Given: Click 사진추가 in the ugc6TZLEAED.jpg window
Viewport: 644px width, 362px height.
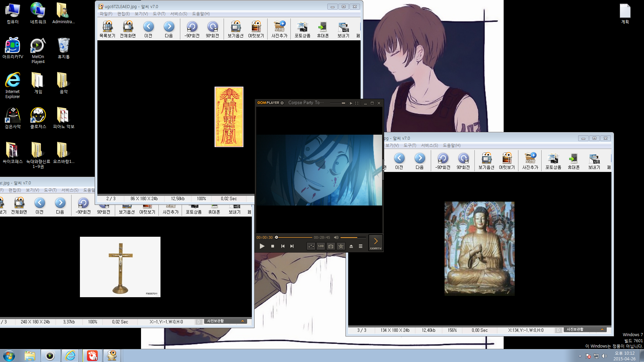Looking at the screenshot, I should (280, 29).
